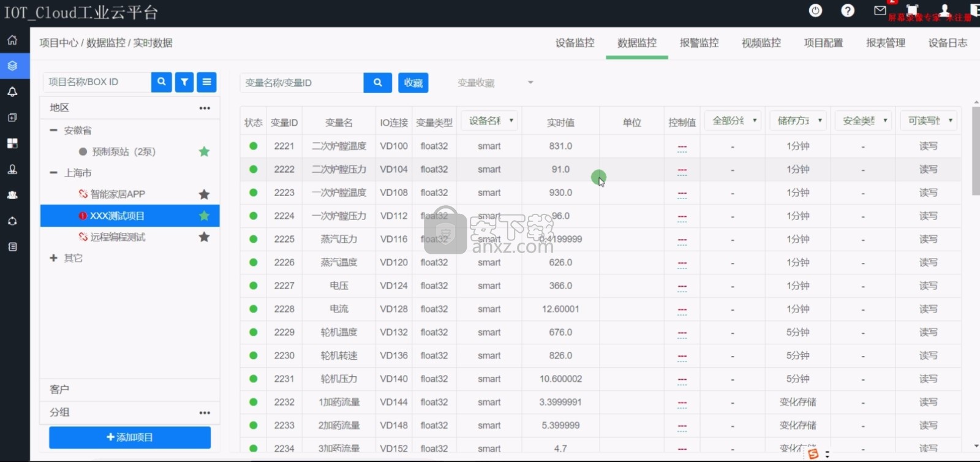This screenshot has width=980, height=462.
Task: Open the 地区 more options dots
Action: tap(205, 108)
